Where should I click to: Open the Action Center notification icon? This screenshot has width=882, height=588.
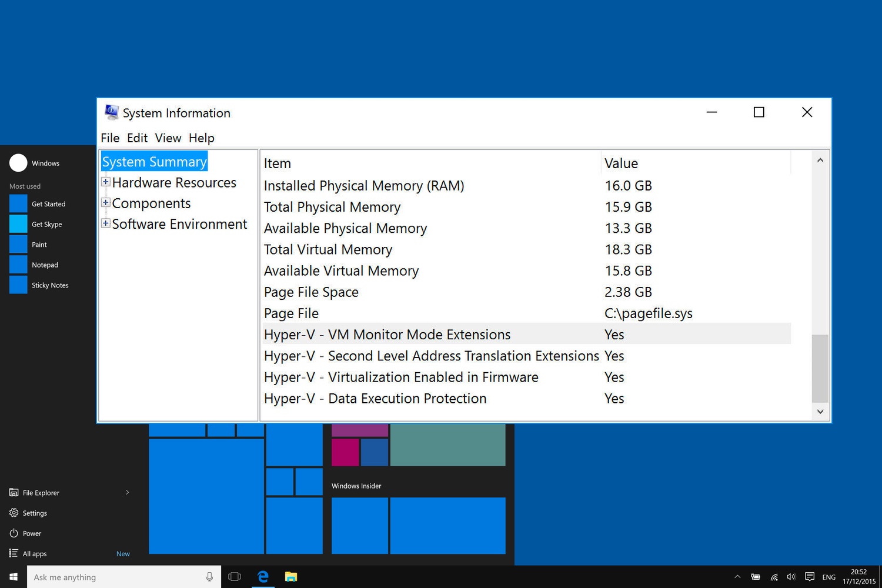pos(810,577)
